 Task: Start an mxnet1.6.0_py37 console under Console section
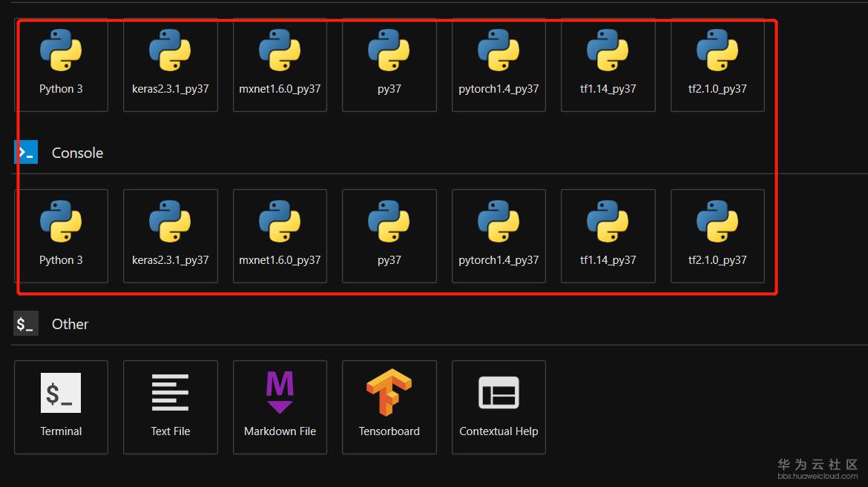pos(280,236)
